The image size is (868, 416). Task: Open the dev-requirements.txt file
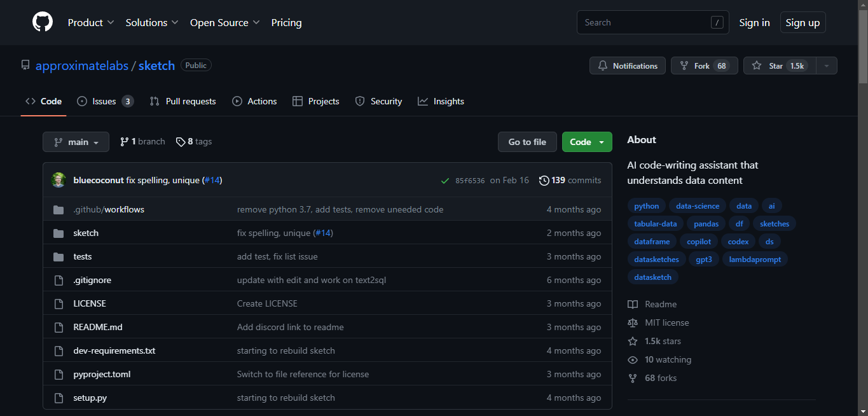click(114, 350)
